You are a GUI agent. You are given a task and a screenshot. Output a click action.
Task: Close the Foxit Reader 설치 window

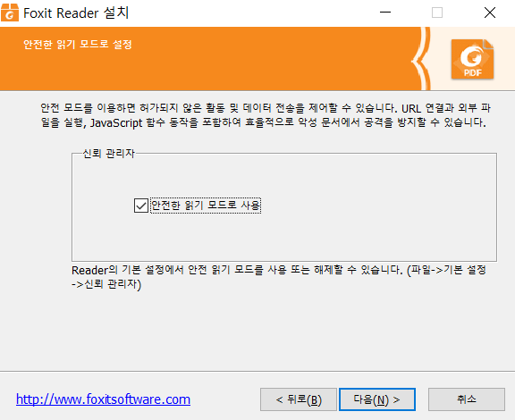pos(490,13)
